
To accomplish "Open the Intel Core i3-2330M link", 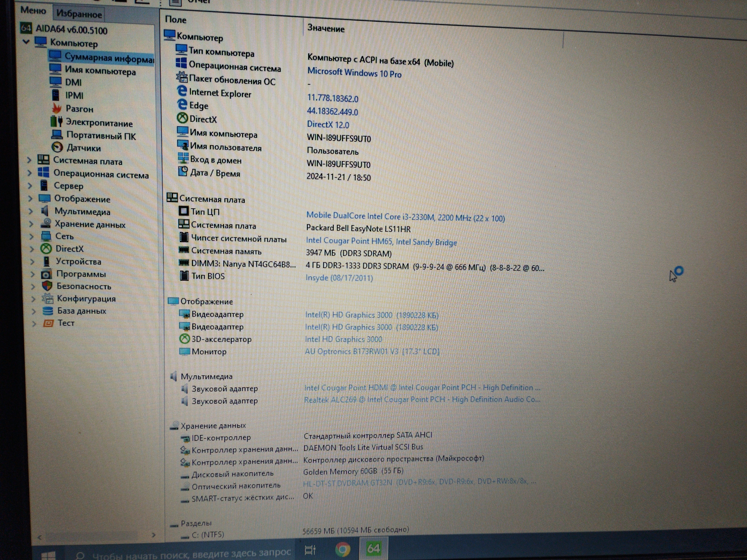I will [405, 217].
